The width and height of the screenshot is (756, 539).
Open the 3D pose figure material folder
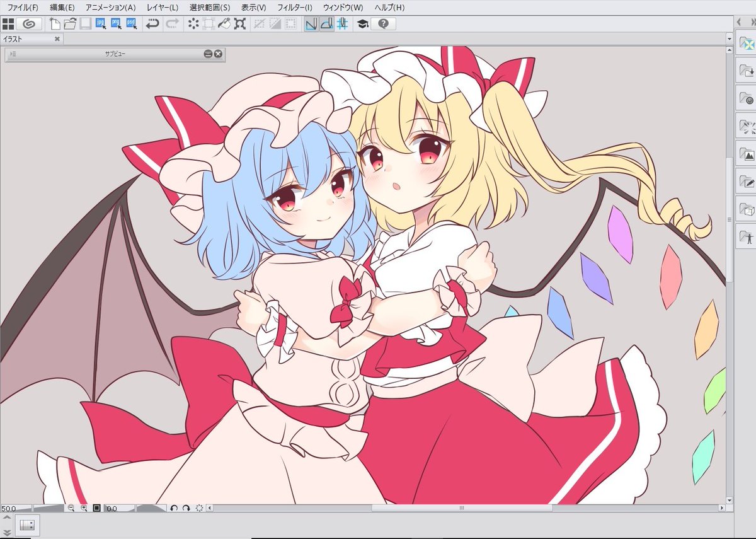(747, 236)
